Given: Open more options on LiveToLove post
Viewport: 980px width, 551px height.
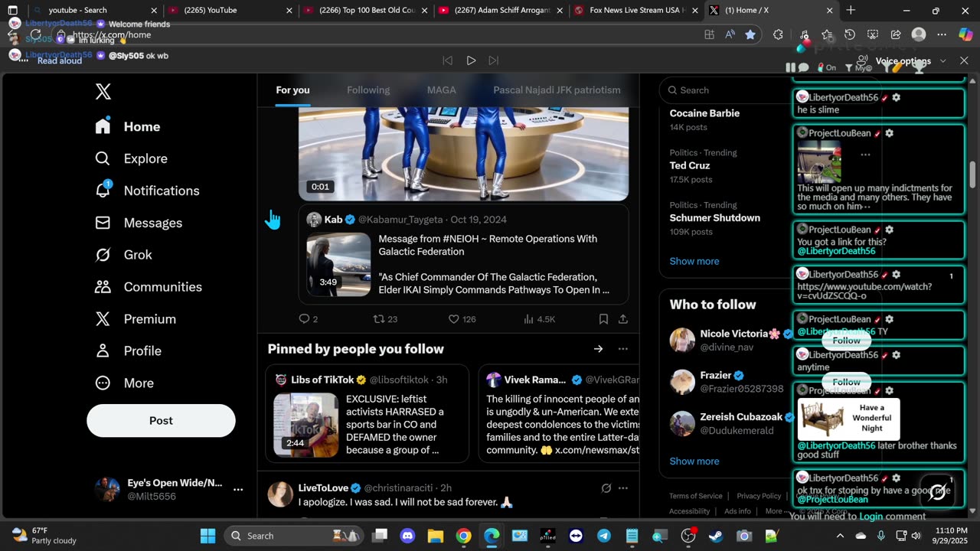Looking at the screenshot, I should tap(623, 487).
